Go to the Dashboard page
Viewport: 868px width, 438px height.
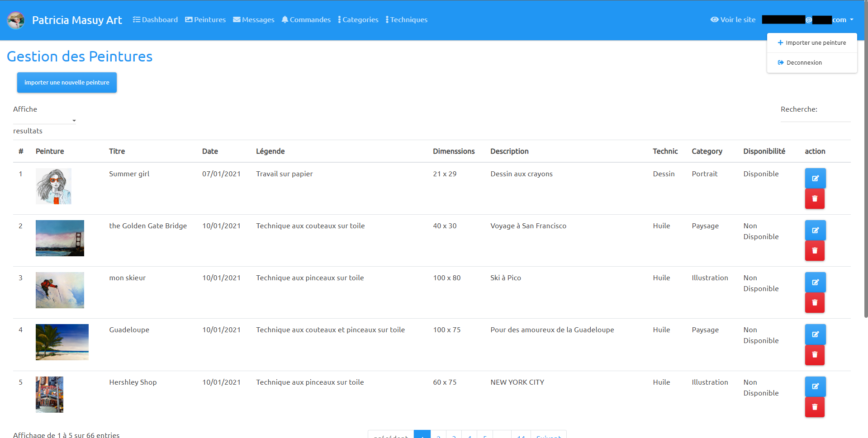(x=155, y=20)
